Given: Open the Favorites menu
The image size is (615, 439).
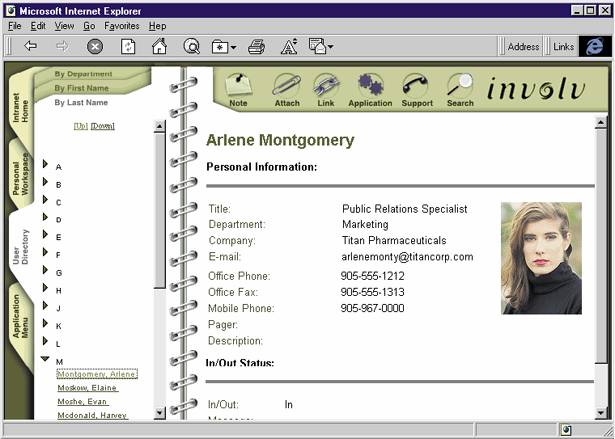Looking at the screenshot, I should (122, 25).
